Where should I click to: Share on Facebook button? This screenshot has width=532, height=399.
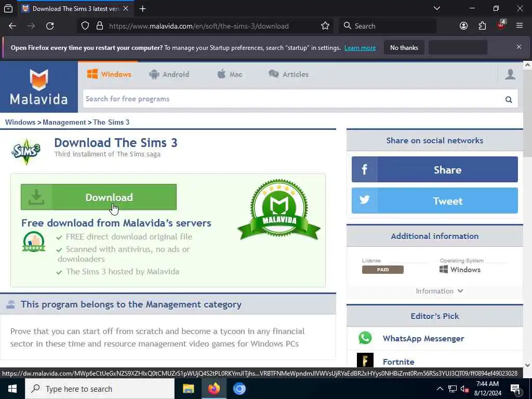pos(435,169)
